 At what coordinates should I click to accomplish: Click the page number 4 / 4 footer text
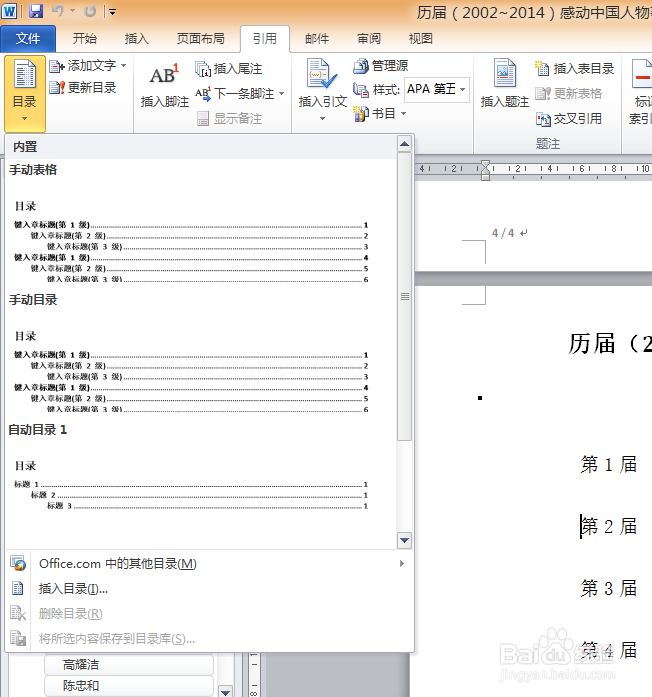pyautogui.click(x=503, y=233)
